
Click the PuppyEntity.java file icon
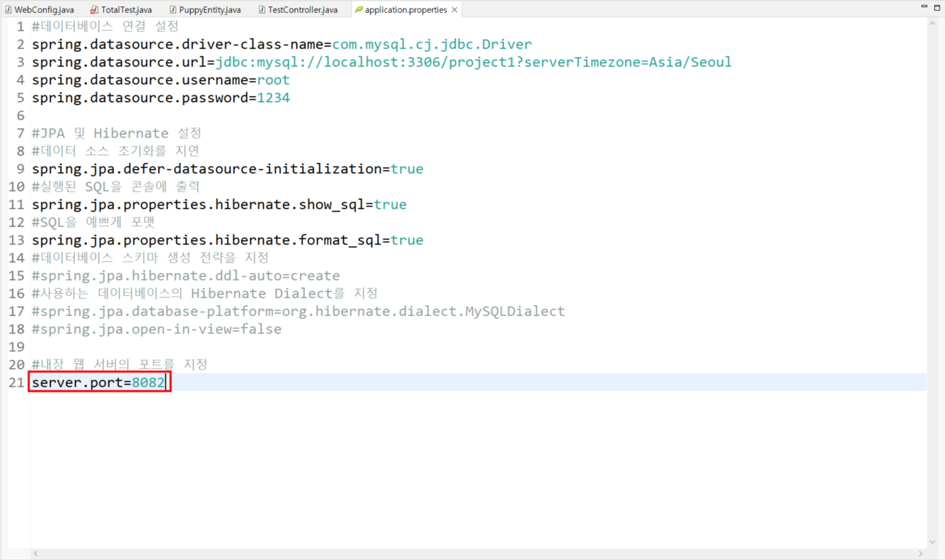(x=172, y=9)
